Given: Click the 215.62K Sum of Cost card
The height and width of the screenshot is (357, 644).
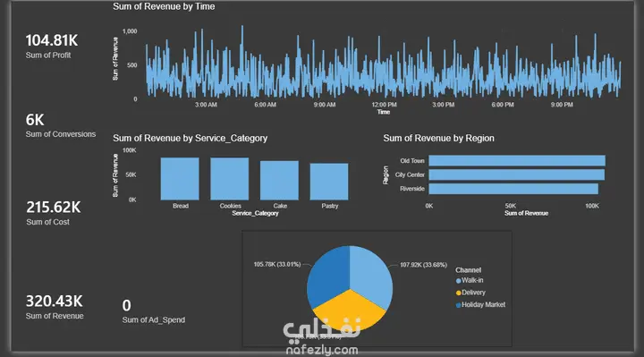Looking at the screenshot, I should [x=54, y=213].
